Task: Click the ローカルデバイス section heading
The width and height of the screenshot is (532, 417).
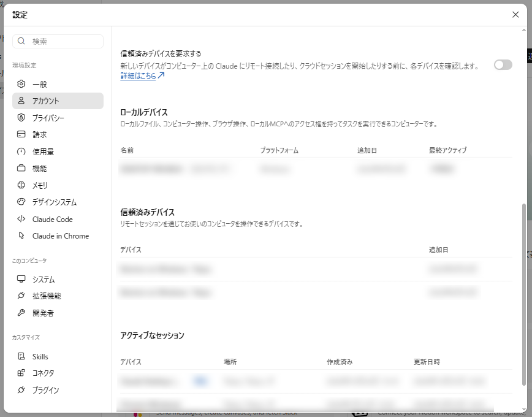Action: [x=144, y=112]
